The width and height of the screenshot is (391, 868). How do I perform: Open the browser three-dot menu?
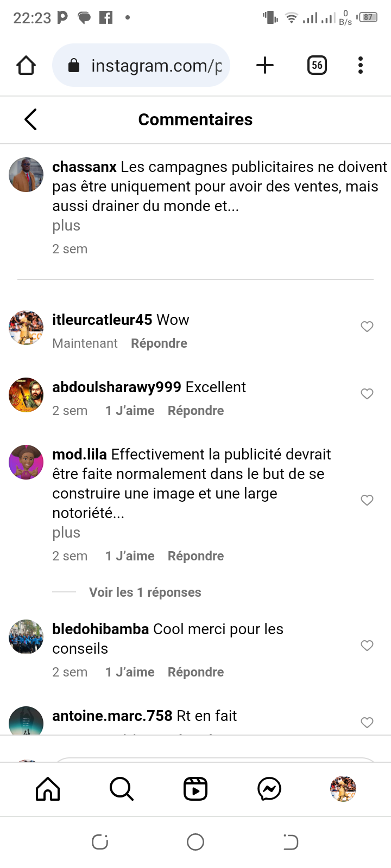pyautogui.click(x=361, y=66)
